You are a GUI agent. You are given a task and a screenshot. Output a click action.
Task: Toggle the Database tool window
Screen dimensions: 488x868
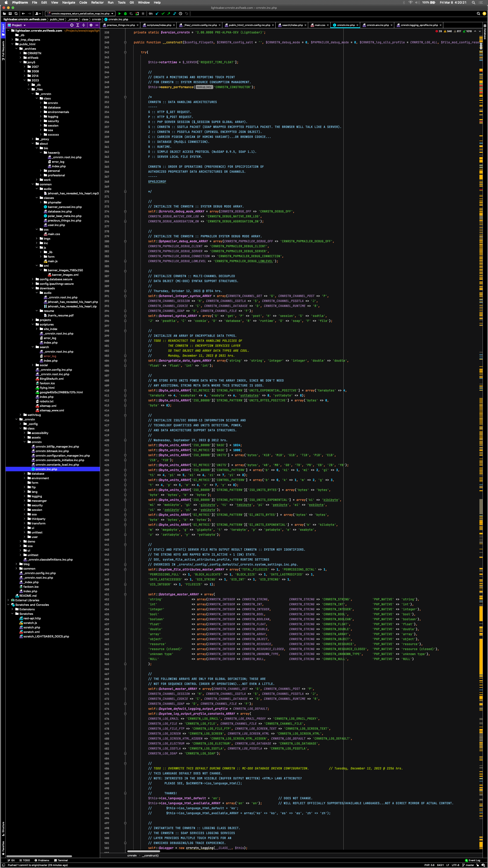pos(485,32)
